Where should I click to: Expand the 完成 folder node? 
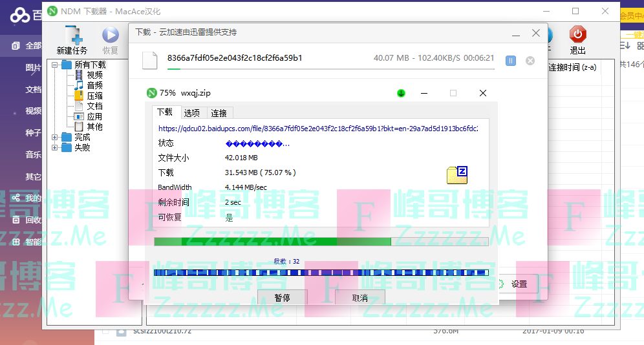coord(56,137)
